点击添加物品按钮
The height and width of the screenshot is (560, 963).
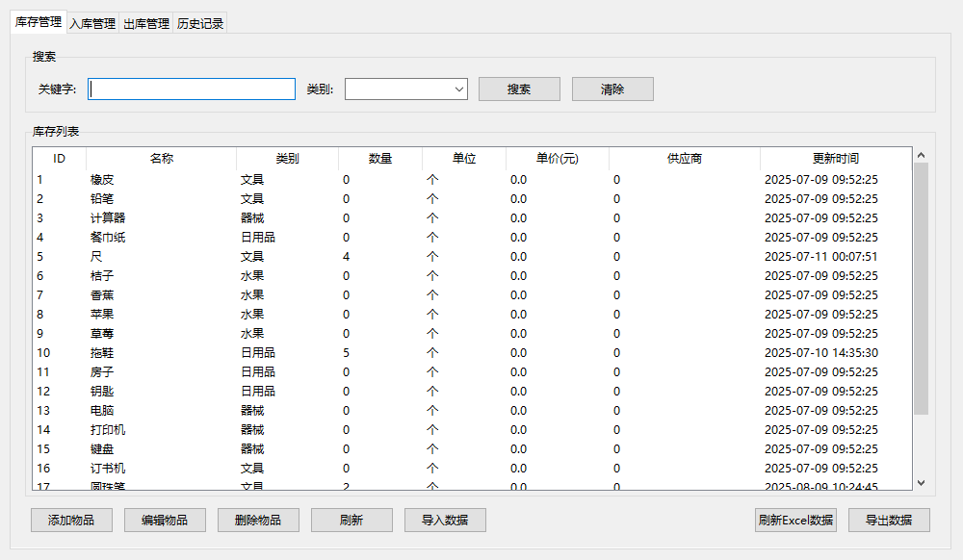[71, 520]
